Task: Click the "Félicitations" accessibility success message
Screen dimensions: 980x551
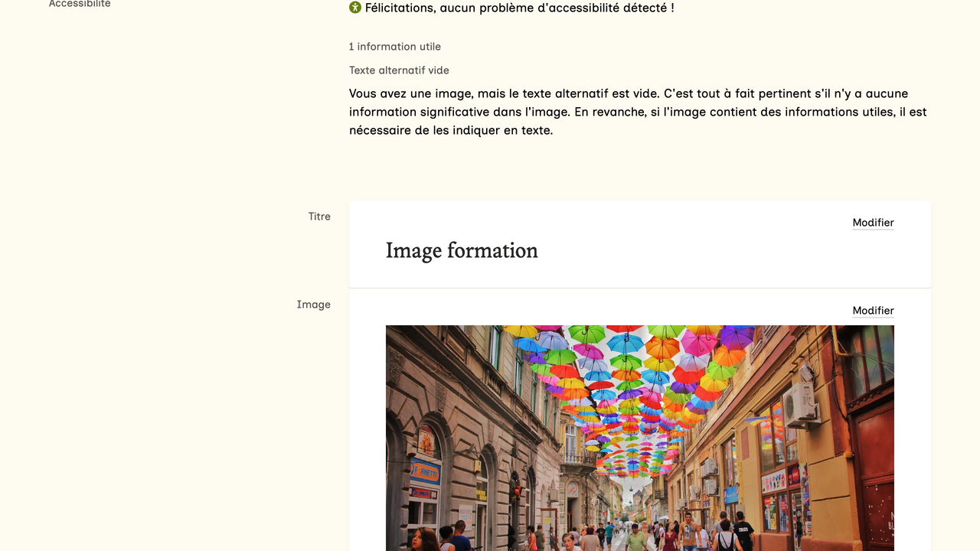Action: (x=519, y=8)
